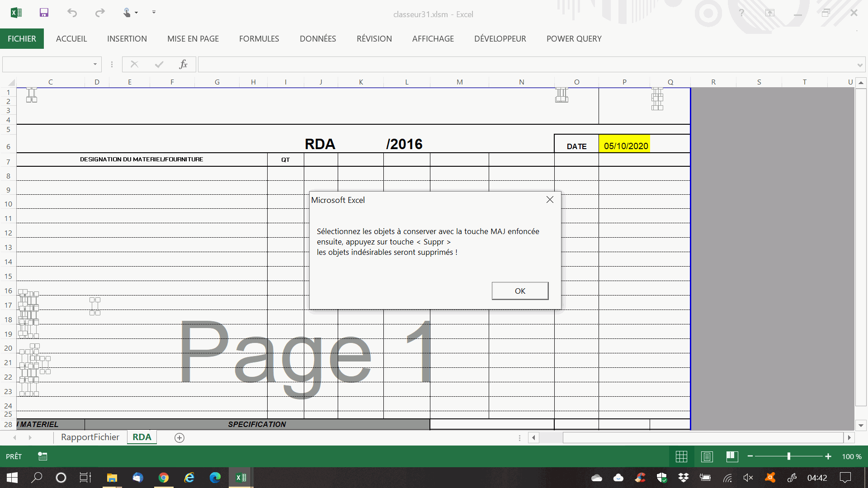
Task: Click the macro recording icon in status bar
Action: pyautogui.click(x=42, y=456)
